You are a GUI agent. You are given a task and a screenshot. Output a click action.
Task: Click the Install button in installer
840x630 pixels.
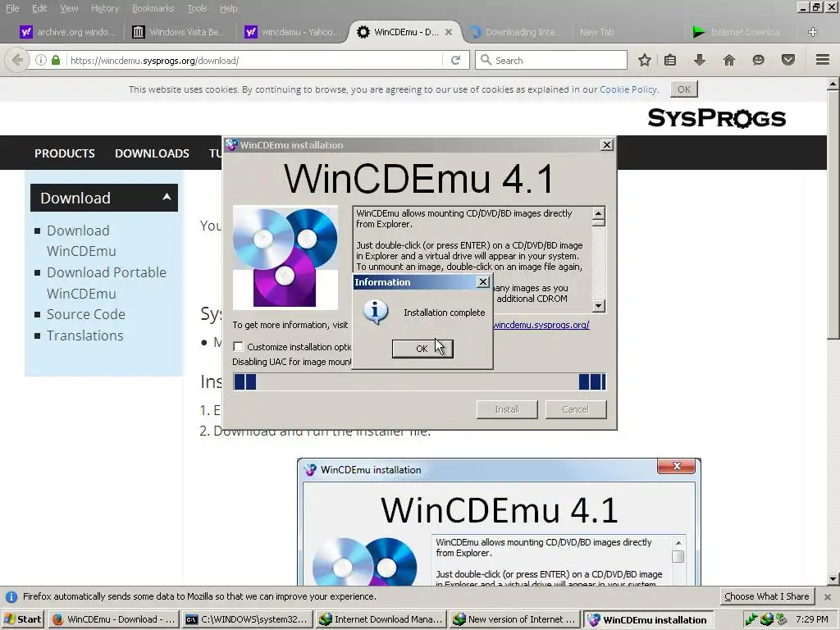[x=507, y=409]
